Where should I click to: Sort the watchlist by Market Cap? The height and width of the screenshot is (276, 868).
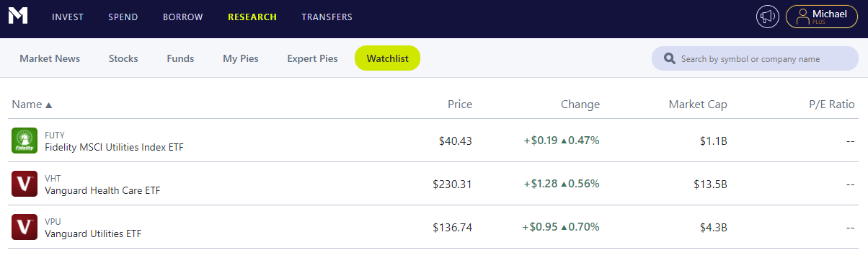pos(698,104)
